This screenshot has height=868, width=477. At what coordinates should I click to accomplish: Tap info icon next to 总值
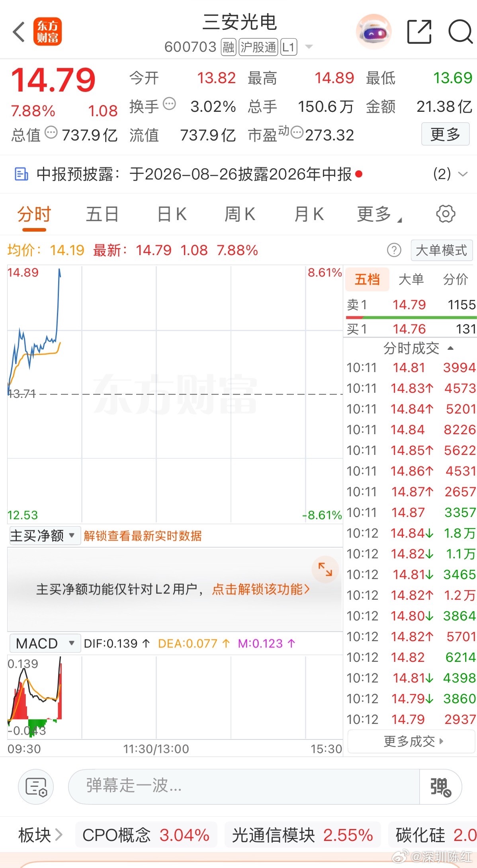51,133
